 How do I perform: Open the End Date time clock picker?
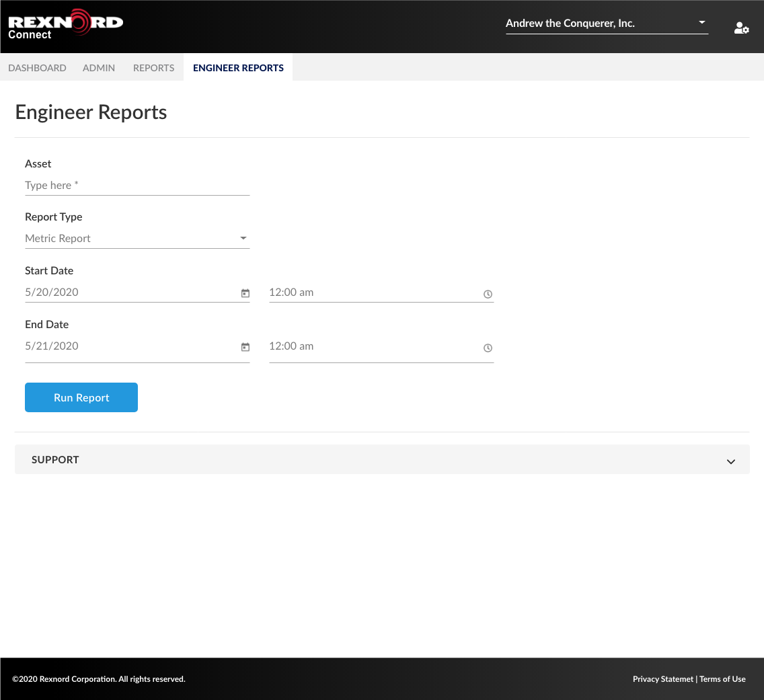[x=488, y=348]
